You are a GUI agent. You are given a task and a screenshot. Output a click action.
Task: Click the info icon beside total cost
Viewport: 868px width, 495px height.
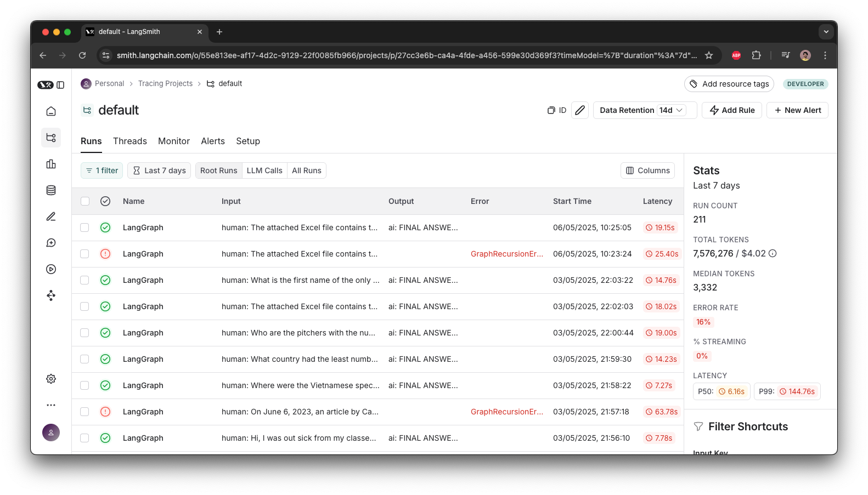(x=773, y=253)
